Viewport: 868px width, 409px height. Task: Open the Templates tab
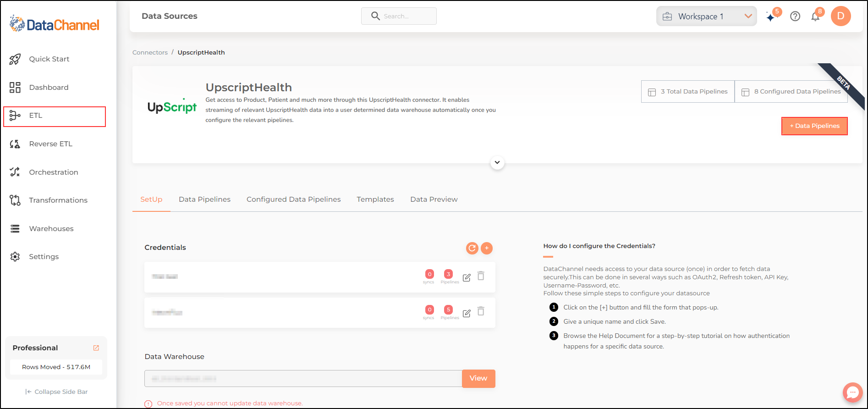click(375, 199)
